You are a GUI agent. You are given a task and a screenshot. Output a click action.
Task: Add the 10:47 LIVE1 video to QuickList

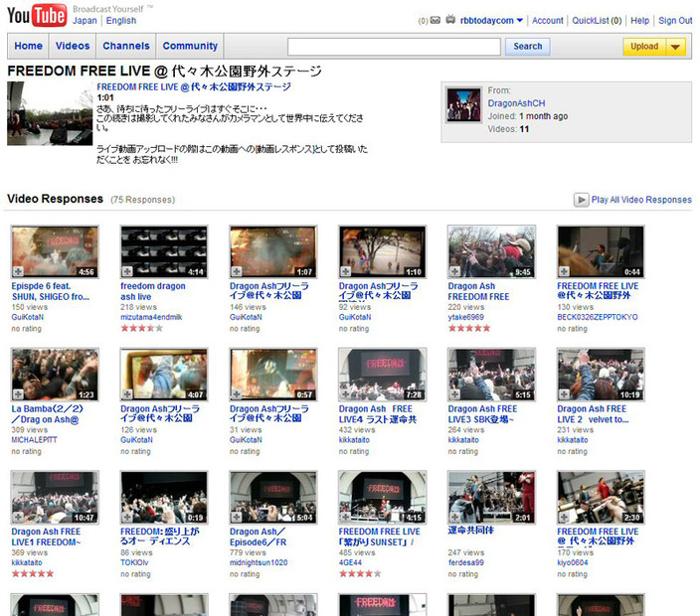coord(18,517)
